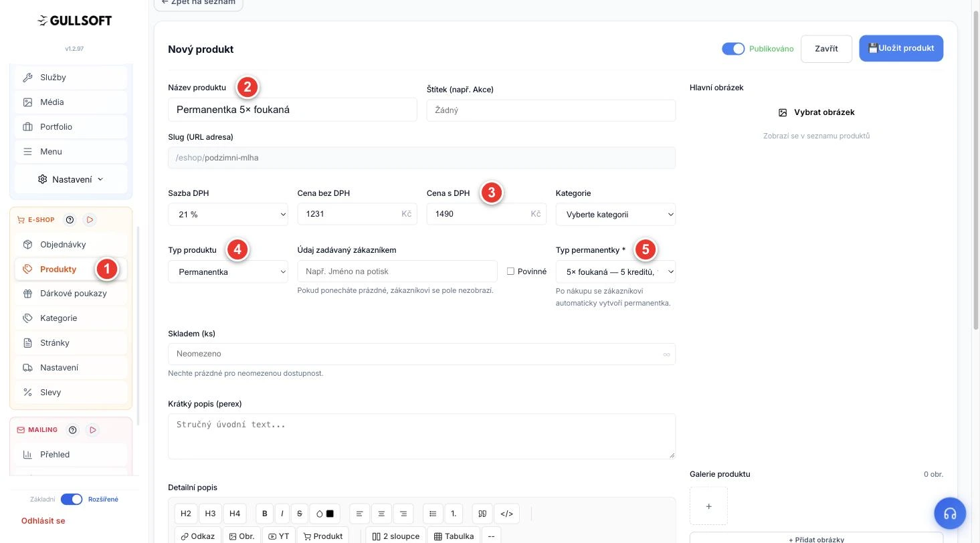
Task: Click the Název produktu input field
Action: click(292, 110)
